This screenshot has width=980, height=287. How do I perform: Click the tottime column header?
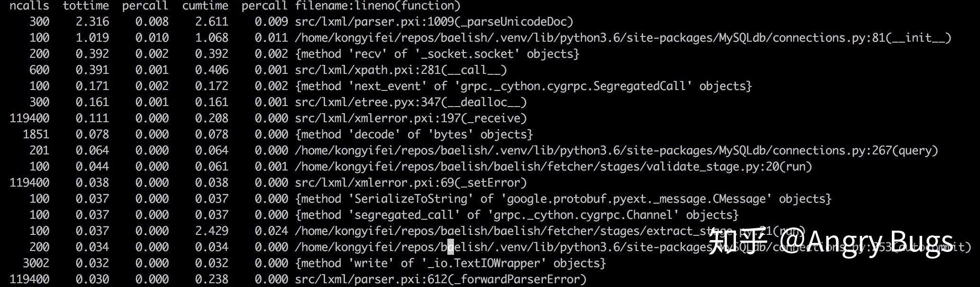86,6
